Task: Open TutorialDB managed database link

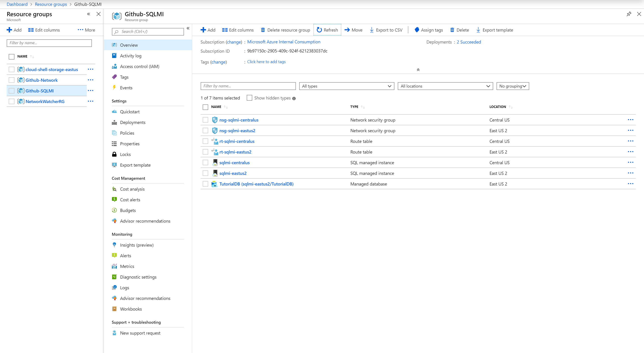Action: coord(256,184)
